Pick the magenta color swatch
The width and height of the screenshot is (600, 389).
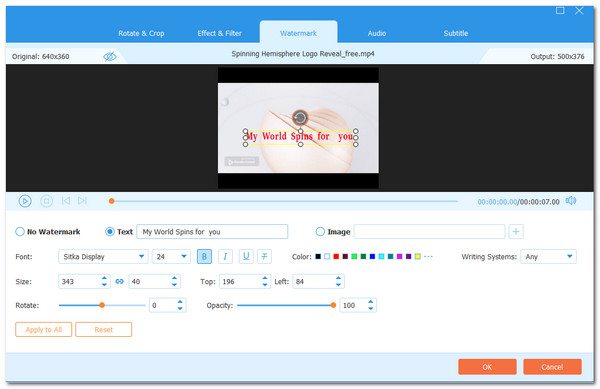pyautogui.click(x=399, y=256)
